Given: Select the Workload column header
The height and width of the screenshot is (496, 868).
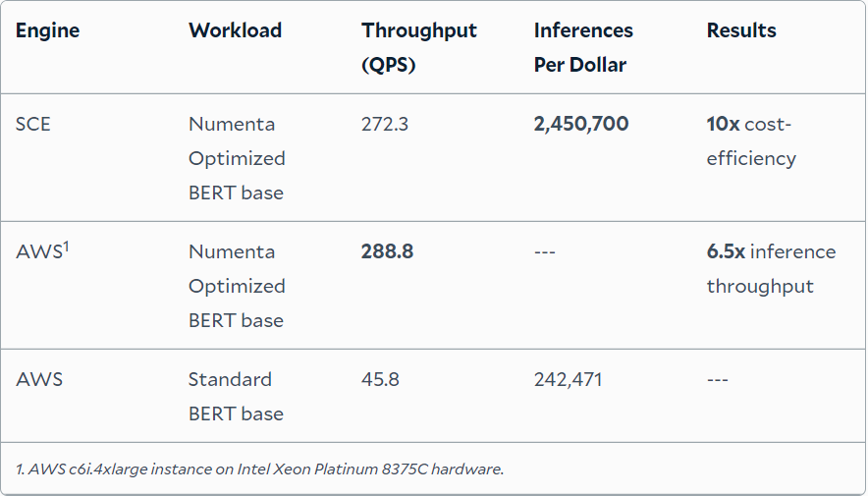Looking at the screenshot, I should 235,30.
